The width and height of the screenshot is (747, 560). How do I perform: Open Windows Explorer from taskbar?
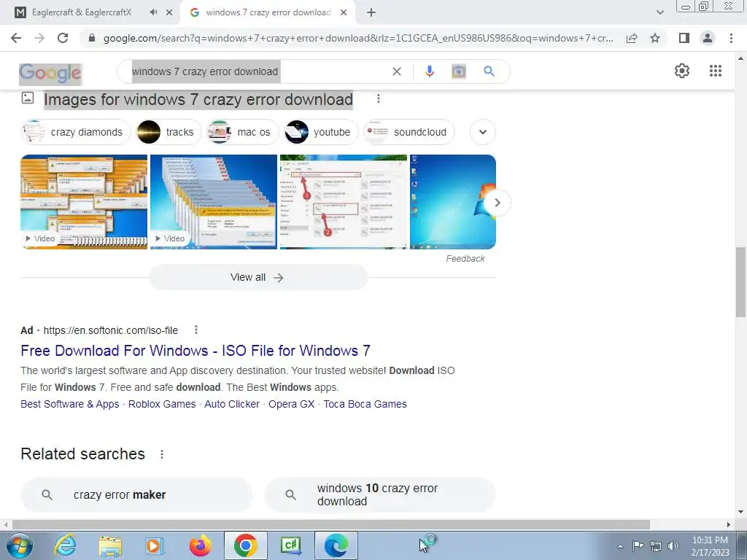click(x=110, y=545)
